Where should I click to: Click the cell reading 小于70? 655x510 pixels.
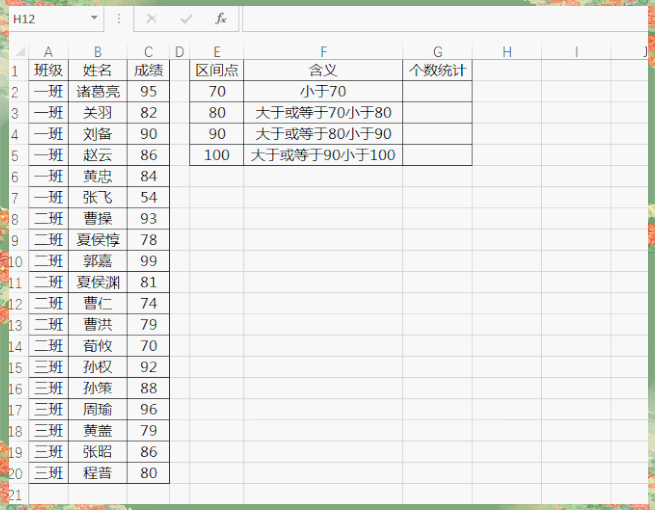pos(323,91)
